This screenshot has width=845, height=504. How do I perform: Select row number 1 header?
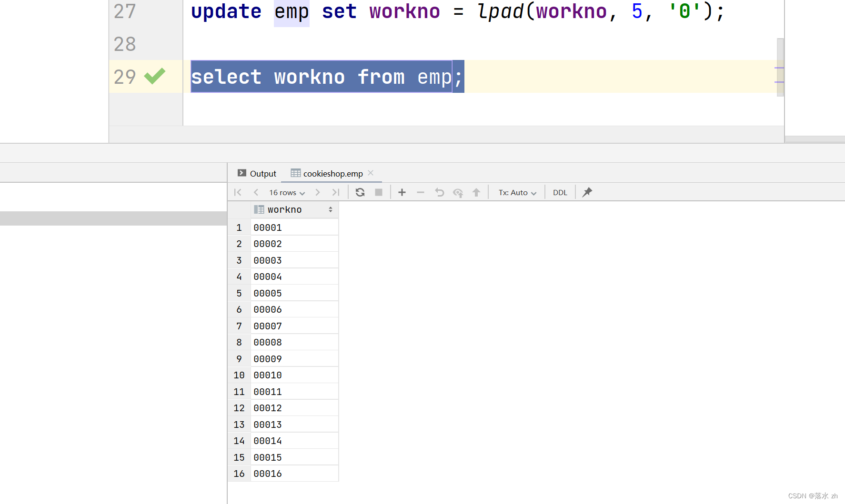pos(239,227)
